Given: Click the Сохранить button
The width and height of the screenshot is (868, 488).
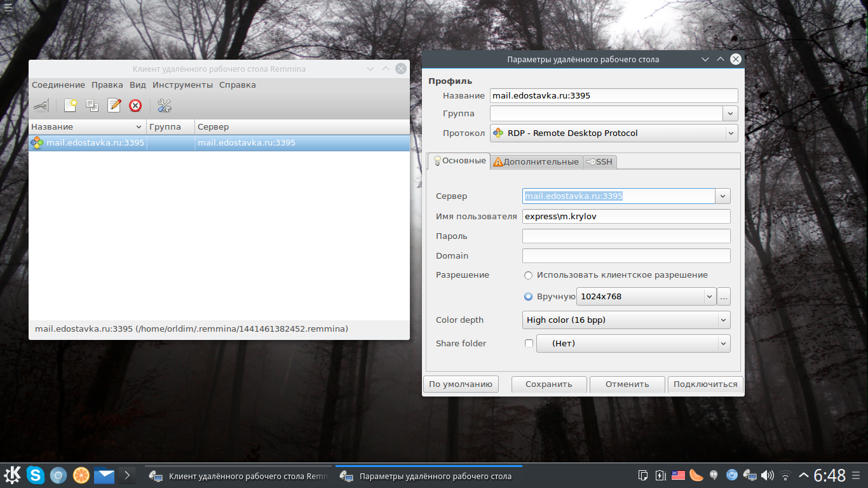Looking at the screenshot, I should point(549,384).
